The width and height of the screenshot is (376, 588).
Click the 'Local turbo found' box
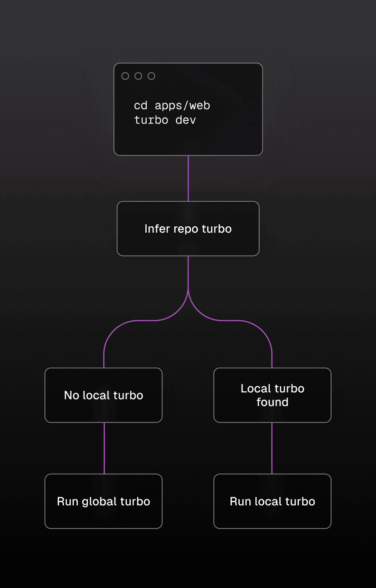point(272,395)
